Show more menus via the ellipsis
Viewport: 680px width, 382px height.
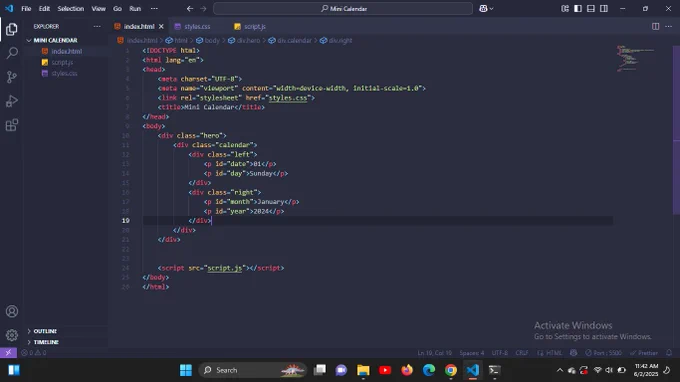pyautogui.click(x=154, y=8)
